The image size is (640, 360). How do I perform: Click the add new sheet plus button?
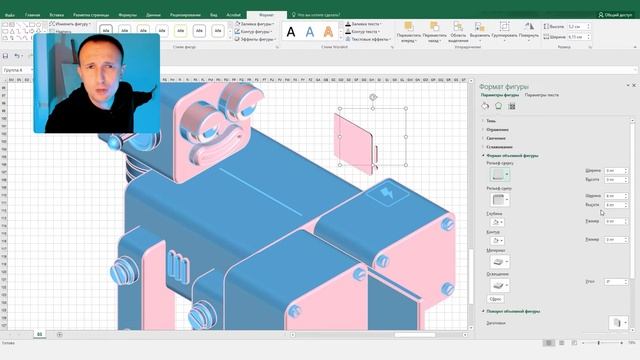click(x=60, y=335)
